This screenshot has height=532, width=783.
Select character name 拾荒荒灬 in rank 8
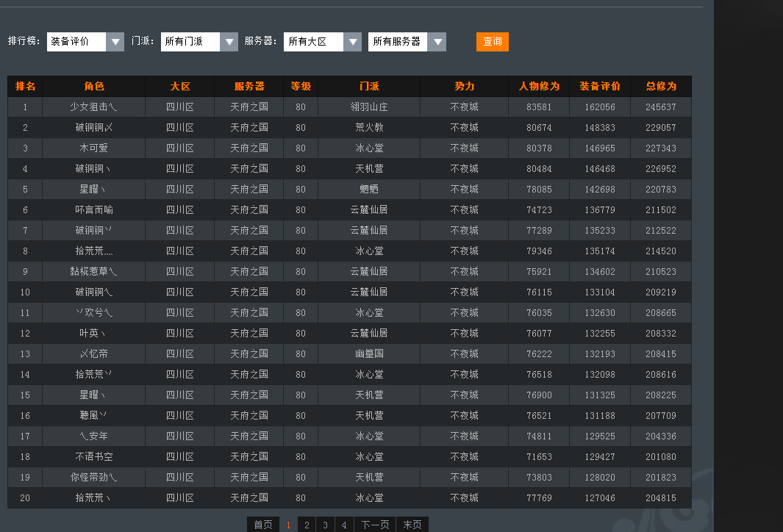(94, 251)
